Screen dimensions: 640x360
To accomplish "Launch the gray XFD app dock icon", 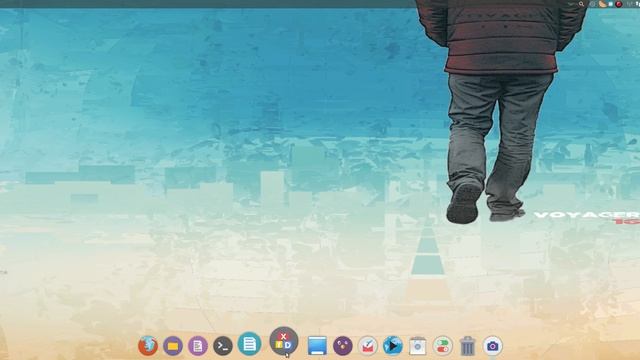I will tap(284, 341).
